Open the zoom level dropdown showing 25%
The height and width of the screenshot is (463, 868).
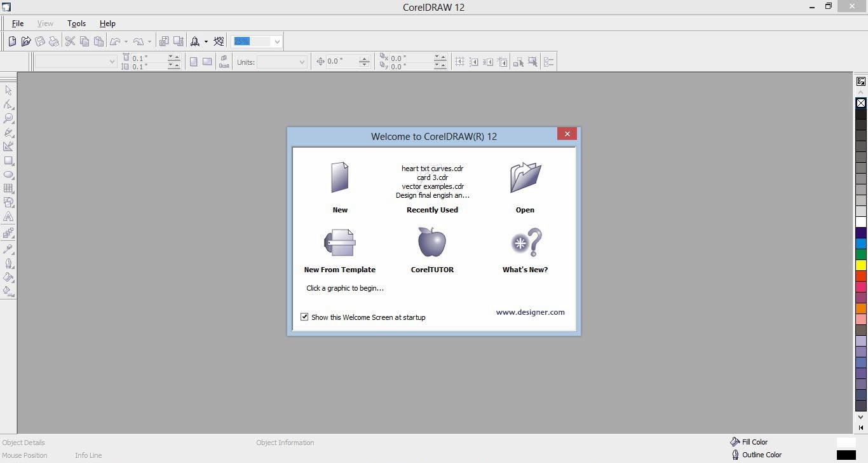(x=276, y=41)
